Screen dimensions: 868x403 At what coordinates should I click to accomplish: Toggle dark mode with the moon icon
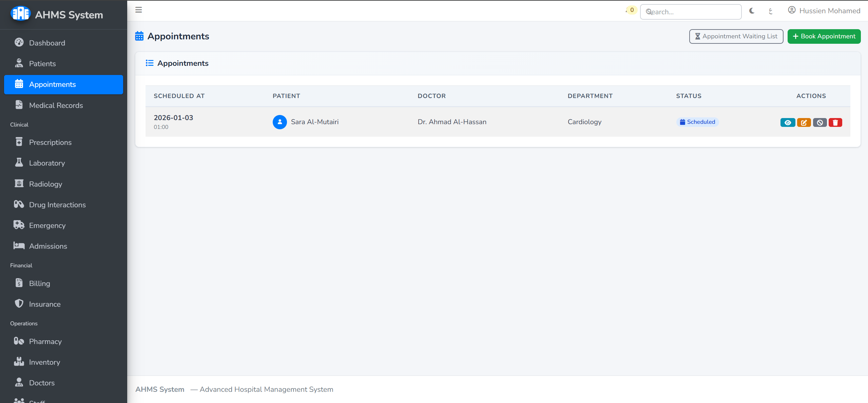(751, 11)
